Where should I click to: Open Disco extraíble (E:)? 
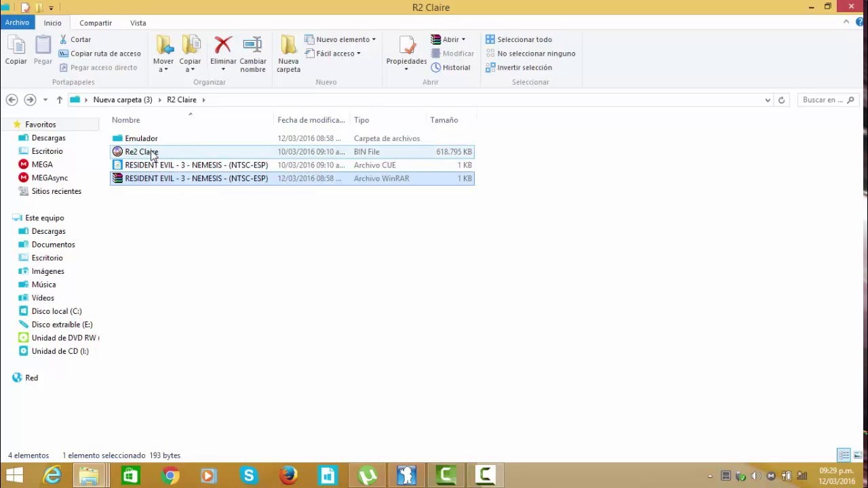[62, 325]
